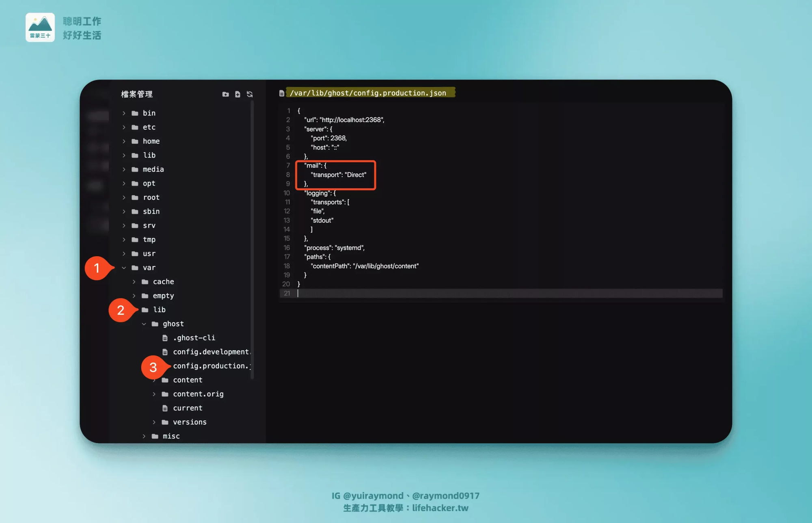Expand the etc folder chevron

coord(124,127)
